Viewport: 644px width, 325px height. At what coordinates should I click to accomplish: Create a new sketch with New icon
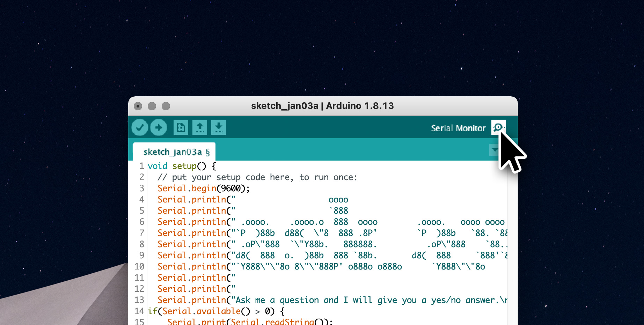click(x=181, y=127)
